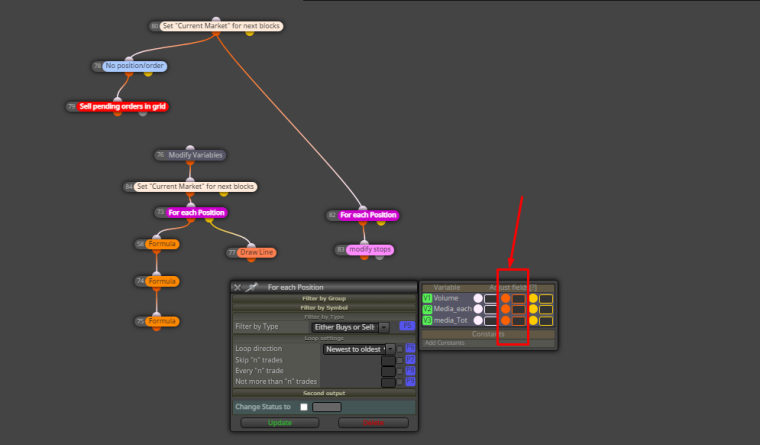760x445 pixels.
Task: Click the Not more than "n" trades field
Action: point(388,382)
